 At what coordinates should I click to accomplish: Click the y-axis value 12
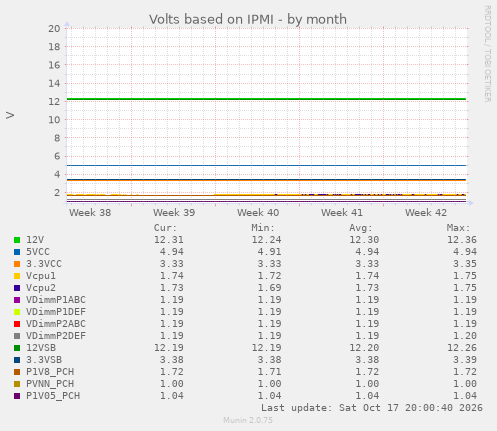coord(54,102)
